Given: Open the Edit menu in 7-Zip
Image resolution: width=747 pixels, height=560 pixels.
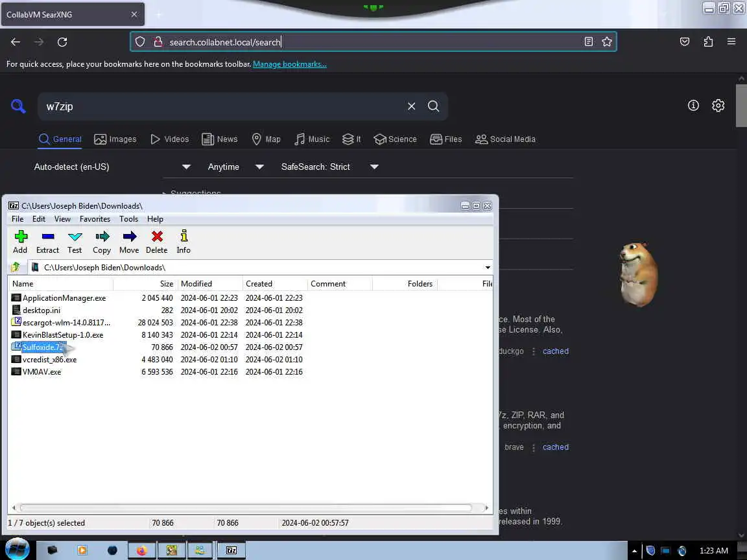Looking at the screenshot, I should pyautogui.click(x=39, y=219).
